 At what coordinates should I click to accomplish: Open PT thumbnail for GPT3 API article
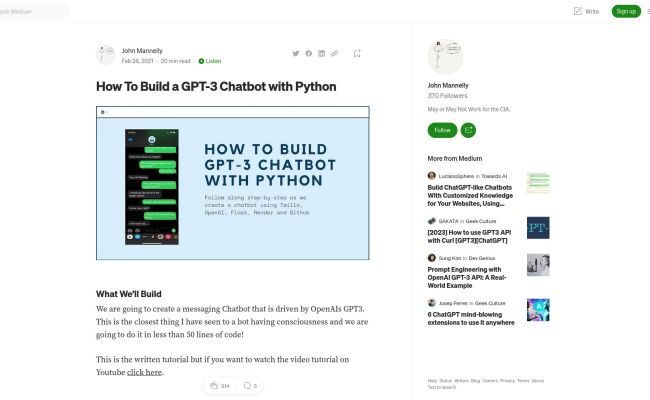[x=538, y=228]
